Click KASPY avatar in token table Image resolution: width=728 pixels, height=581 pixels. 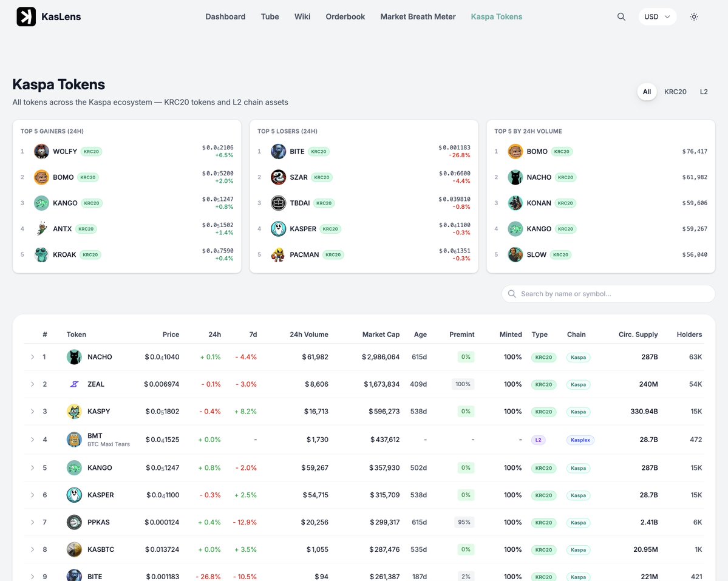pyautogui.click(x=74, y=411)
